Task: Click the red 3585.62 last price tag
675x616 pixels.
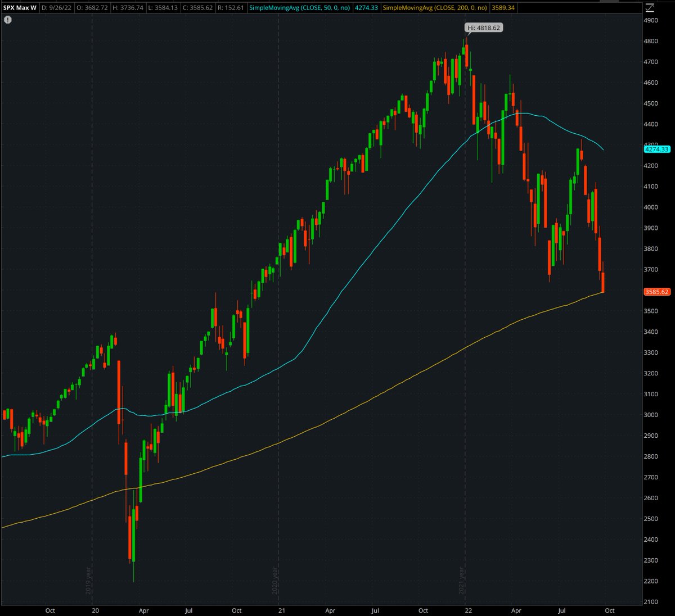Action: [656, 292]
